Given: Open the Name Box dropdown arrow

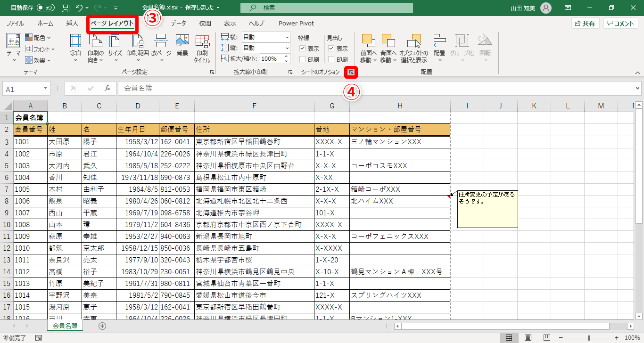Looking at the screenshot, I should (x=46, y=89).
